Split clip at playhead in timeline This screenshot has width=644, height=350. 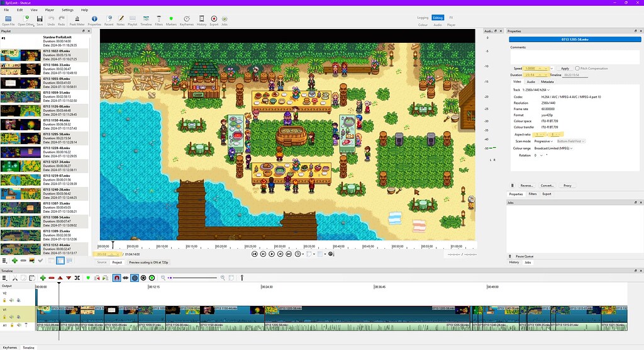[77, 278]
